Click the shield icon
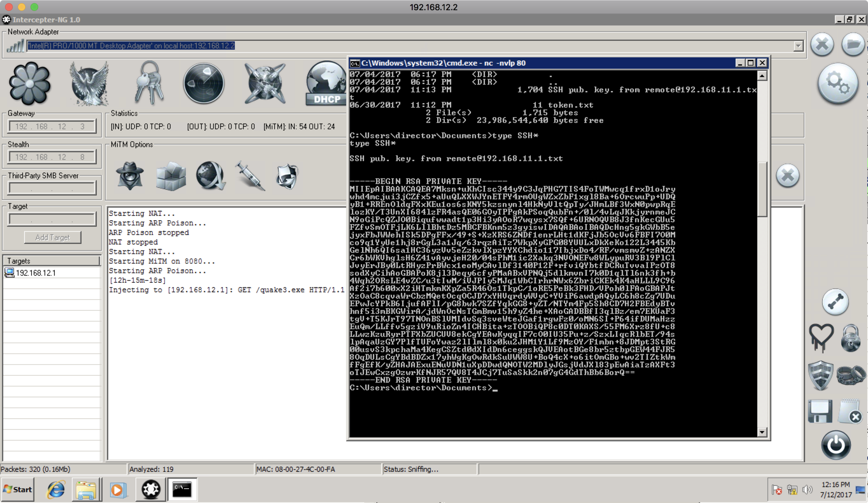Image resolution: width=868 pixels, height=503 pixels. click(821, 375)
